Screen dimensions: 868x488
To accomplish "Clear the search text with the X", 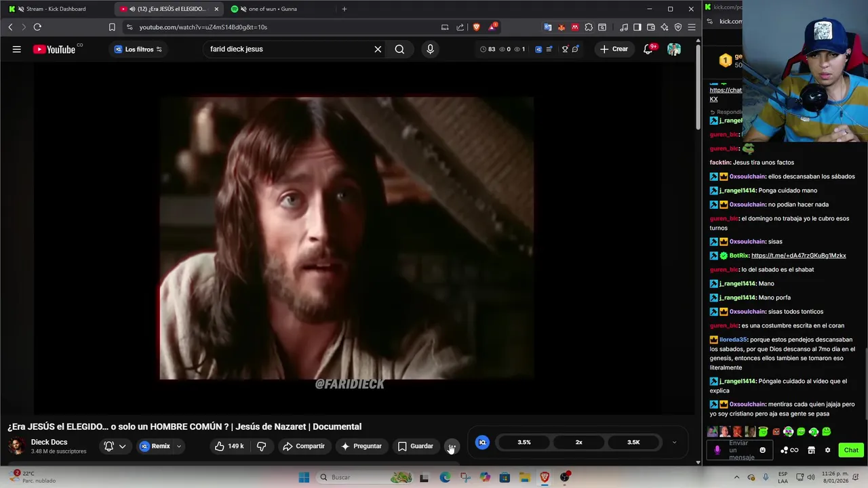I will pyautogui.click(x=378, y=49).
